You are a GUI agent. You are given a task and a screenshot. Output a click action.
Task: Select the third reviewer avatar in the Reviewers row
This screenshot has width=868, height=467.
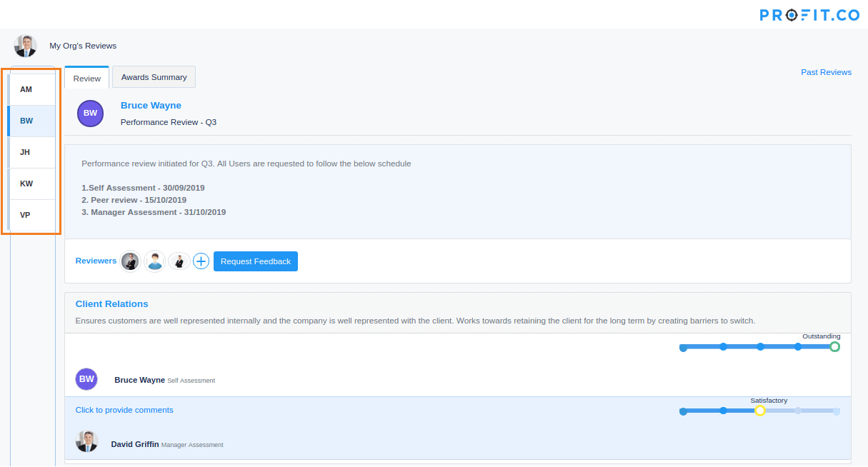tap(179, 261)
